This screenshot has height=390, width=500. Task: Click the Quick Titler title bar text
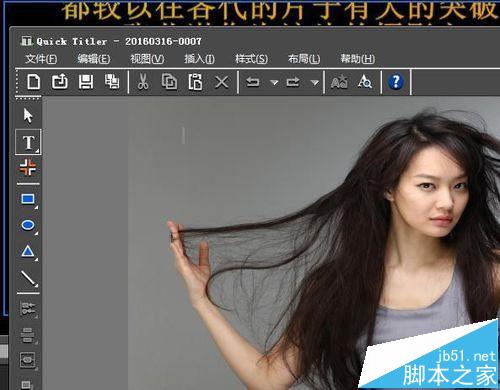pos(118,41)
